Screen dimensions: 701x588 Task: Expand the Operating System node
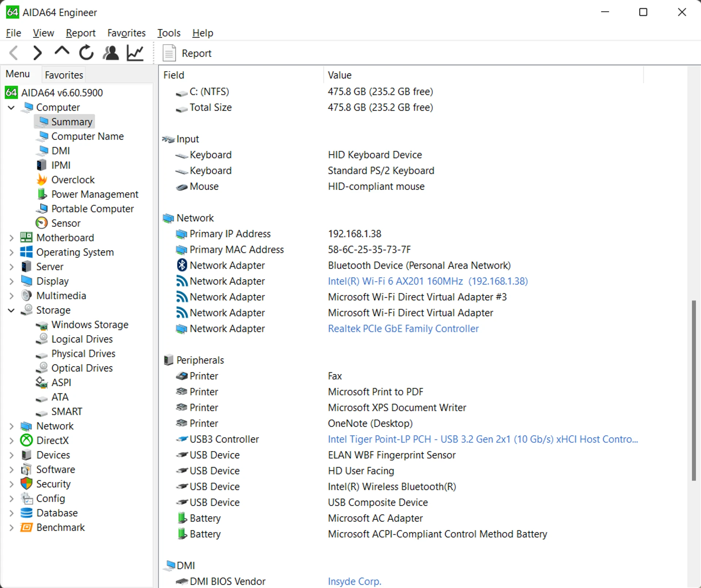tap(11, 252)
